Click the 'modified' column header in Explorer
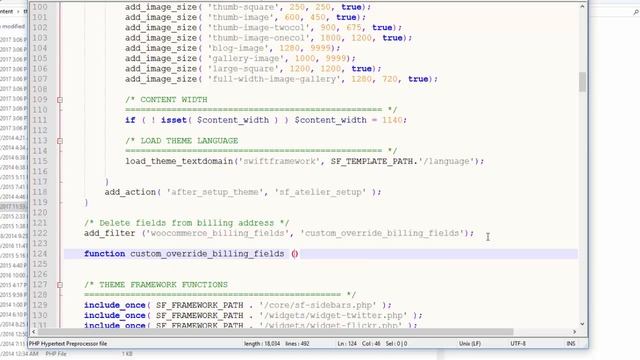The width and height of the screenshot is (640, 360). pyautogui.click(x=13, y=27)
